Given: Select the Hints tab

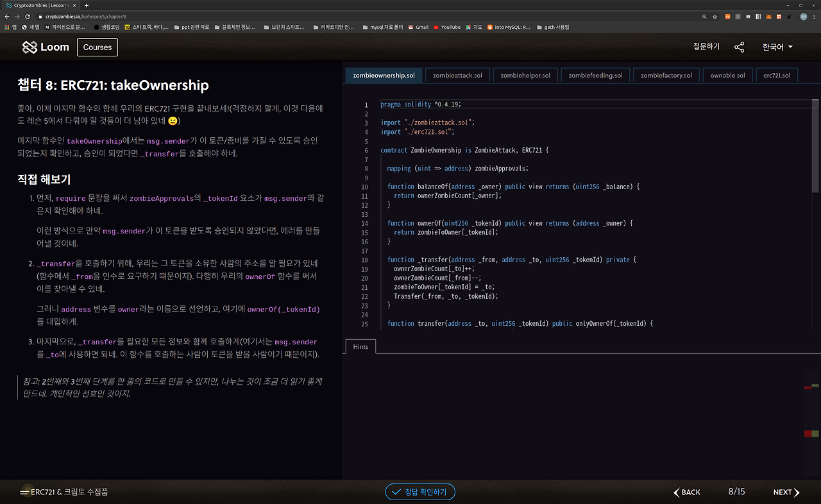Looking at the screenshot, I should click(x=360, y=346).
